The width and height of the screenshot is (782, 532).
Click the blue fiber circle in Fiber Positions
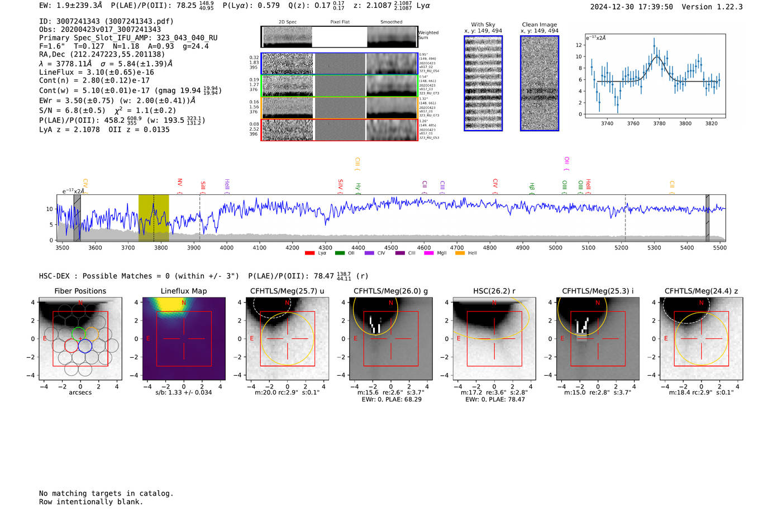[x=85, y=346]
